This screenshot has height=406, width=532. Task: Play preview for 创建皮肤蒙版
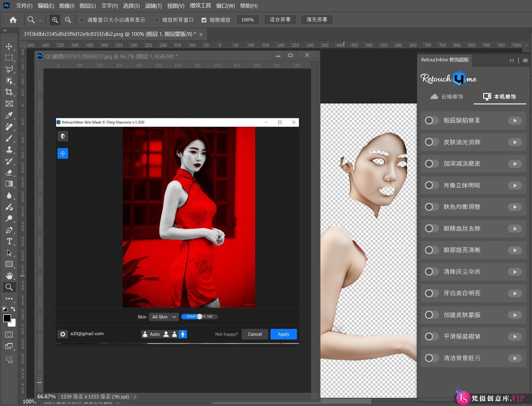(515, 315)
